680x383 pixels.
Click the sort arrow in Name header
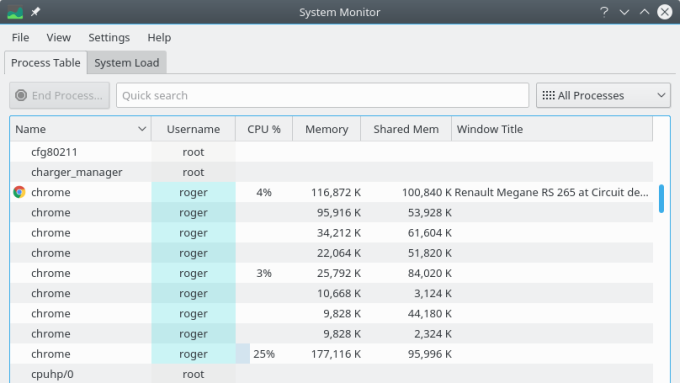click(142, 129)
